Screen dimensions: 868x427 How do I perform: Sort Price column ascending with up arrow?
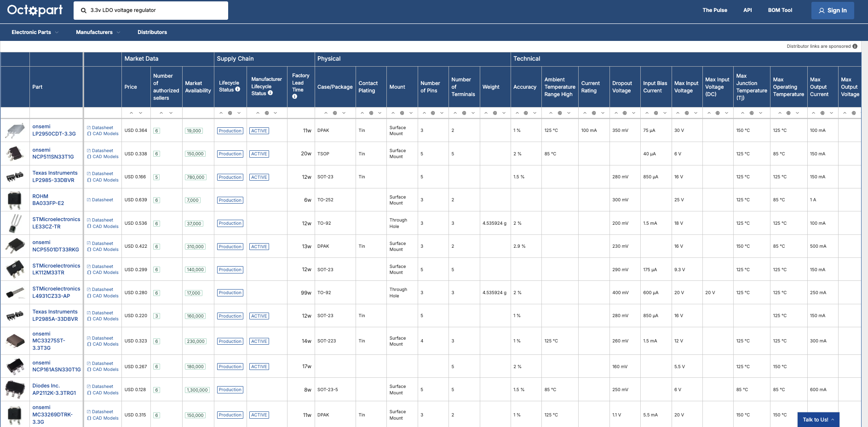131,113
